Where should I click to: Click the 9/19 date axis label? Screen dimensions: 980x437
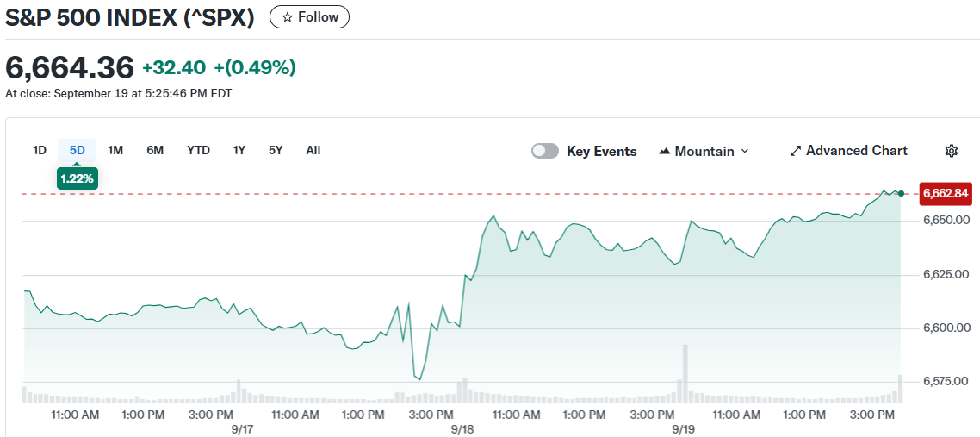click(683, 430)
